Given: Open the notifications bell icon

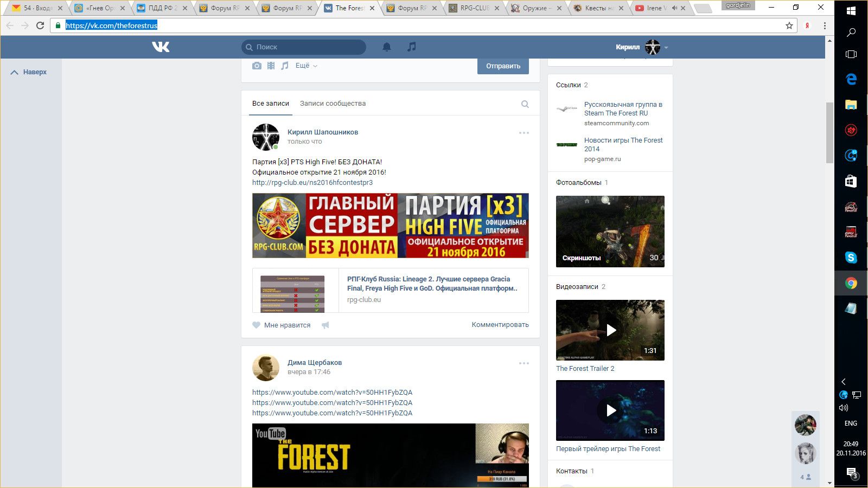Looking at the screenshot, I should tap(387, 47).
